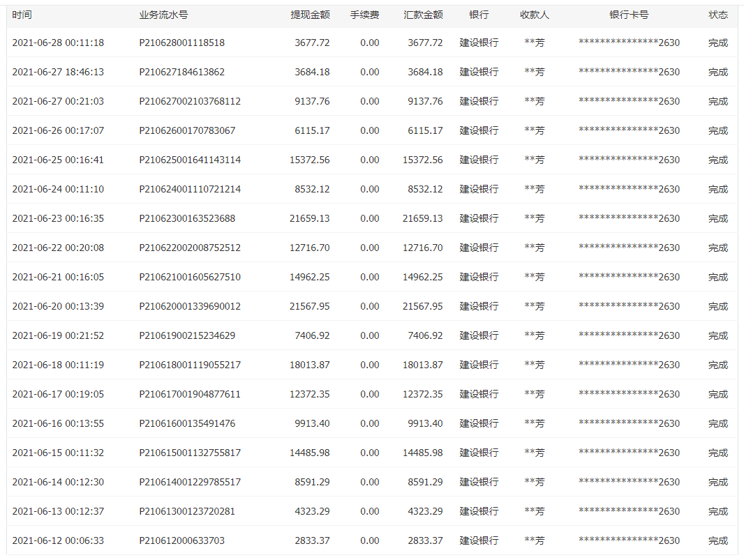
Task: Click 完成 status in the 2021-06-18 row
Action: point(718,365)
